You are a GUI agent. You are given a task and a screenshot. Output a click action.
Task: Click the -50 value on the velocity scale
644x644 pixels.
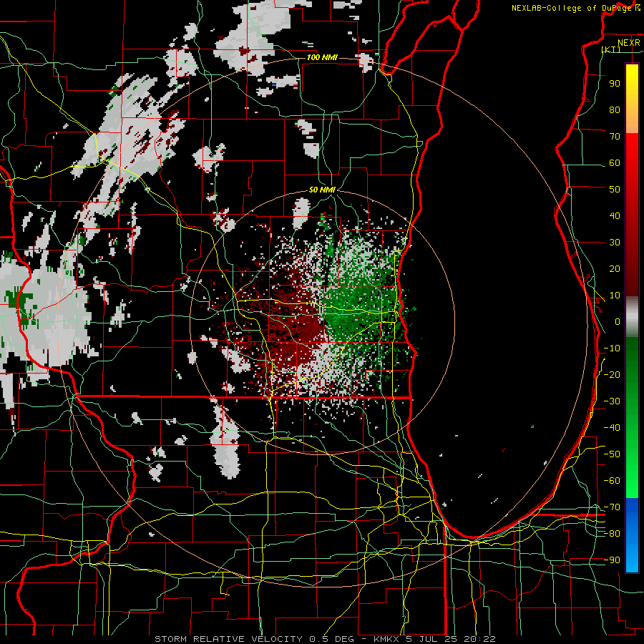tap(612, 454)
